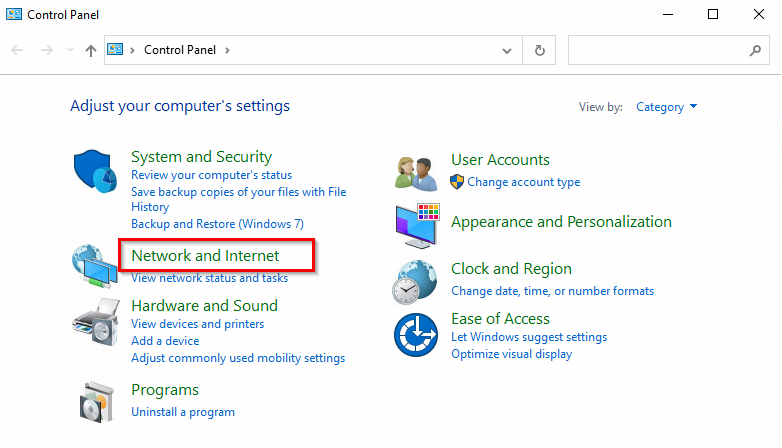Expand the recent locations chevron
This screenshot has height=448, width=782.
click(x=70, y=50)
